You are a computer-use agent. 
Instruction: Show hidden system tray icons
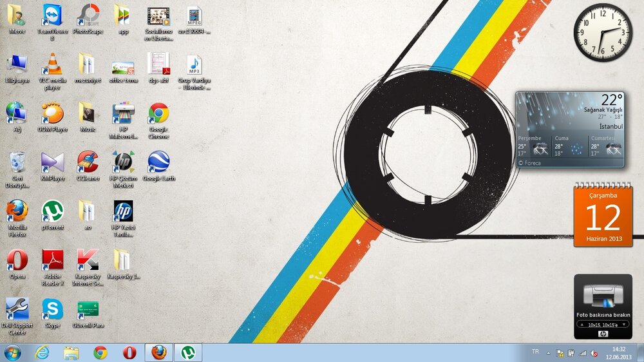pos(549,353)
